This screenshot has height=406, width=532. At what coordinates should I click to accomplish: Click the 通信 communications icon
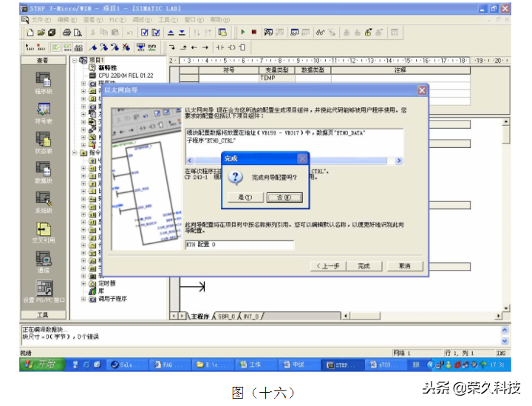[43, 260]
